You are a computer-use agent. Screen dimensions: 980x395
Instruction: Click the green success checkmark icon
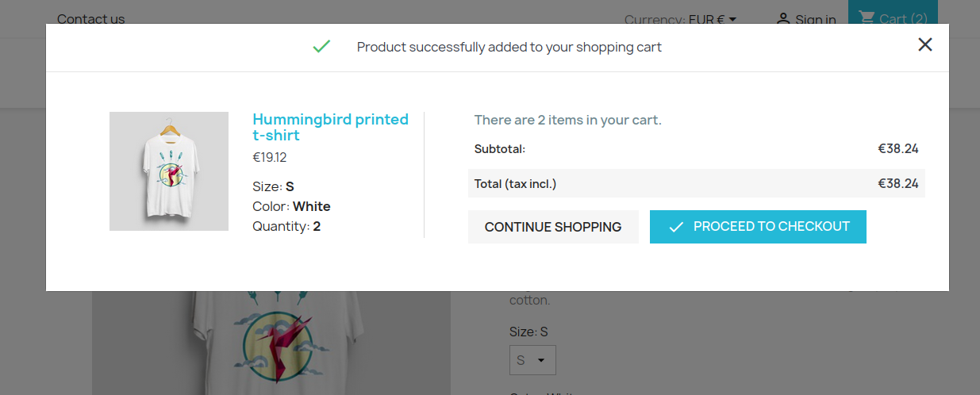(x=321, y=47)
